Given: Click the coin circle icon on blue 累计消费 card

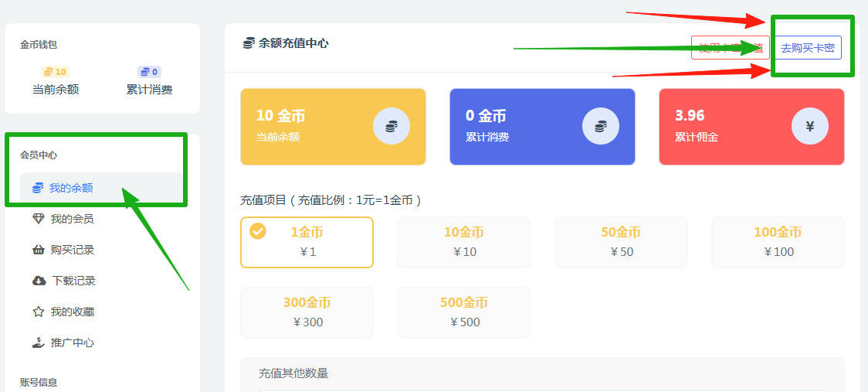Looking at the screenshot, I should [601, 127].
